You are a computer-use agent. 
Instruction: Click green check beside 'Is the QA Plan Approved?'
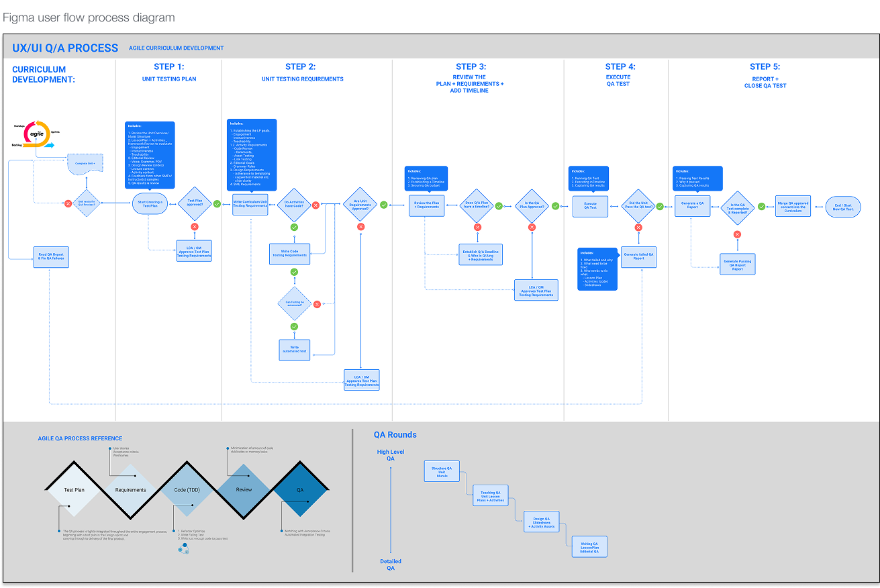click(x=554, y=205)
